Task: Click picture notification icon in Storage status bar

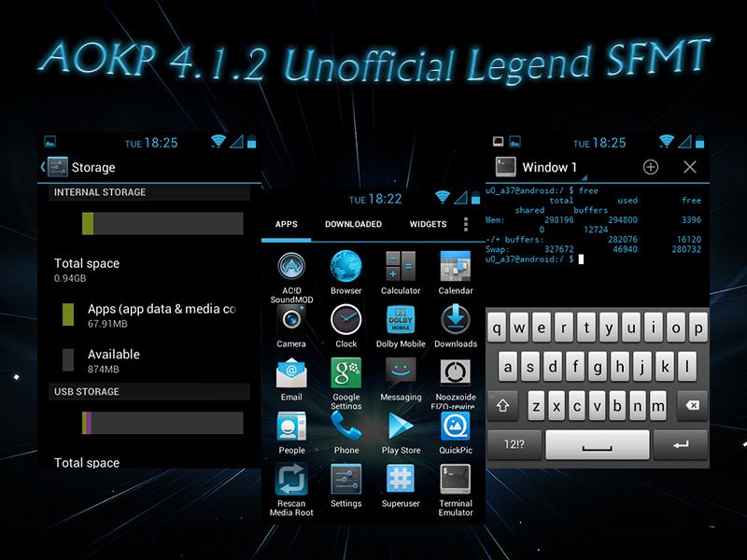Action: point(50,142)
